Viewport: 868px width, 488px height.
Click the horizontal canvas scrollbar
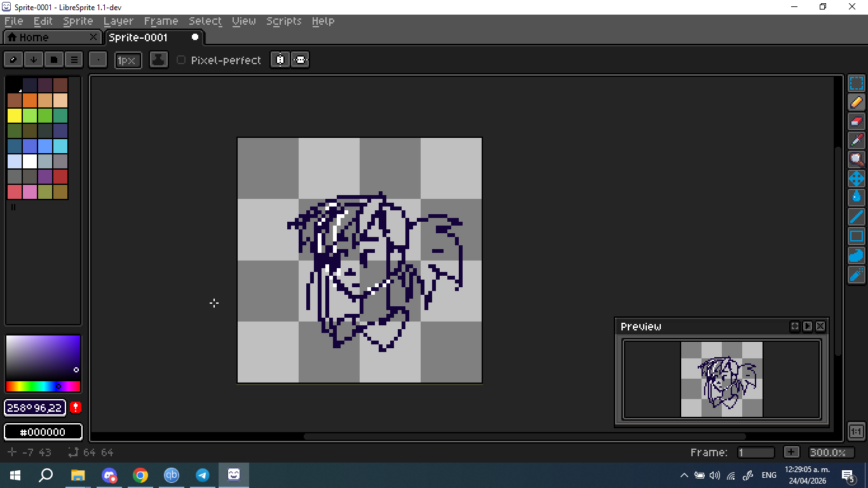[x=525, y=437]
